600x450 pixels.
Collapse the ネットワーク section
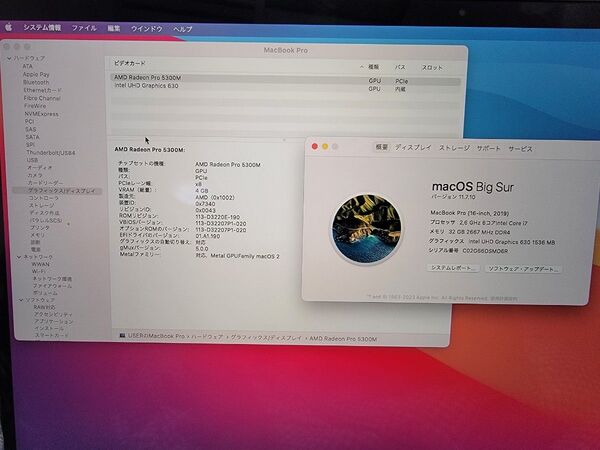pyautogui.click(x=19, y=257)
